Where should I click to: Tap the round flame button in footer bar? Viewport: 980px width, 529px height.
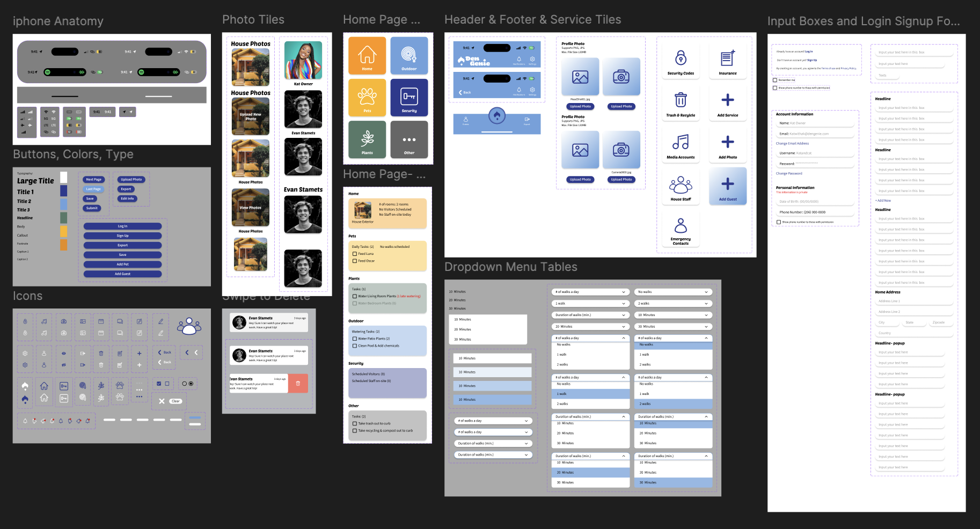(x=497, y=115)
